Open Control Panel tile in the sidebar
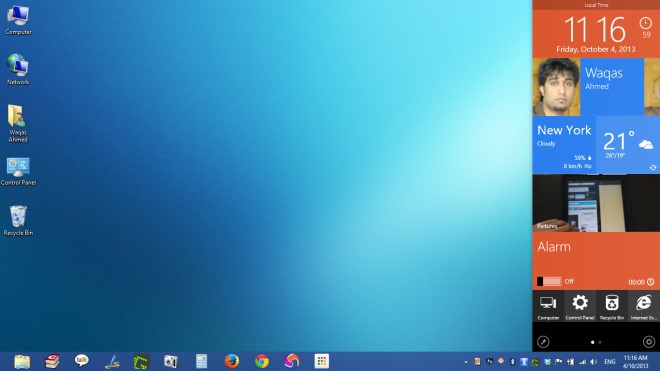660x371 pixels. 580,306
